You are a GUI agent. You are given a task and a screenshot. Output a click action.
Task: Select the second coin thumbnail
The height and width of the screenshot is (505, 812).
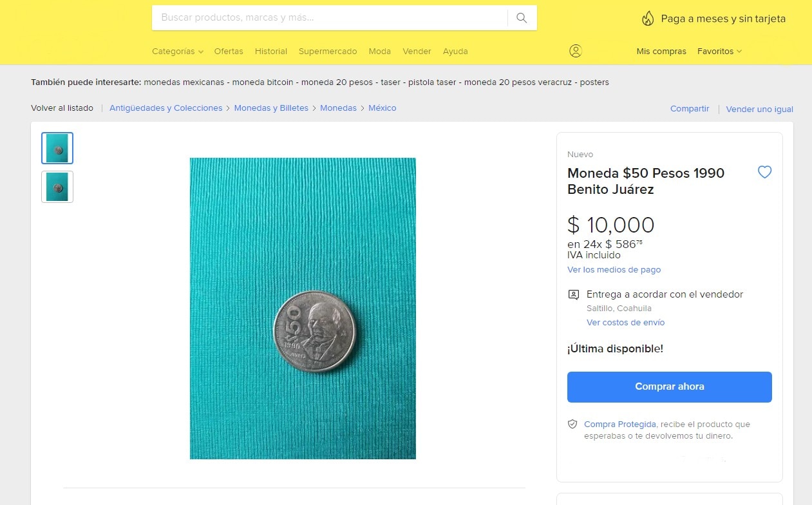coord(57,187)
